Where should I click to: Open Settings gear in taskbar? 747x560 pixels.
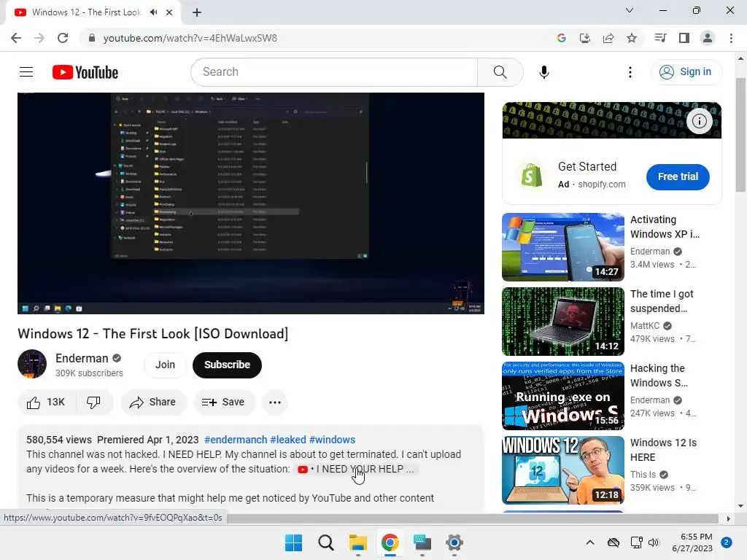coord(454,542)
